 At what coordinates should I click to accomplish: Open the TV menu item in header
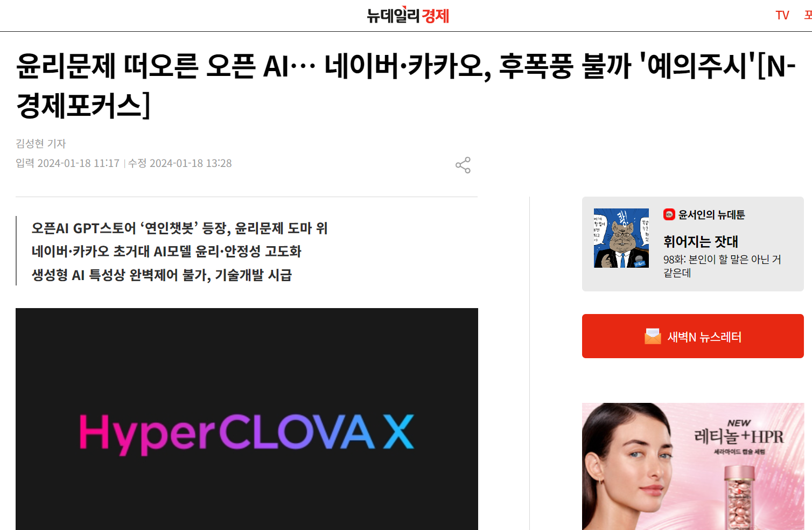point(782,15)
